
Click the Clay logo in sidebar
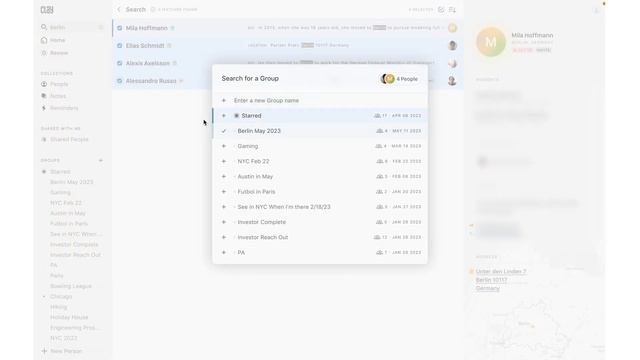[47, 10]
